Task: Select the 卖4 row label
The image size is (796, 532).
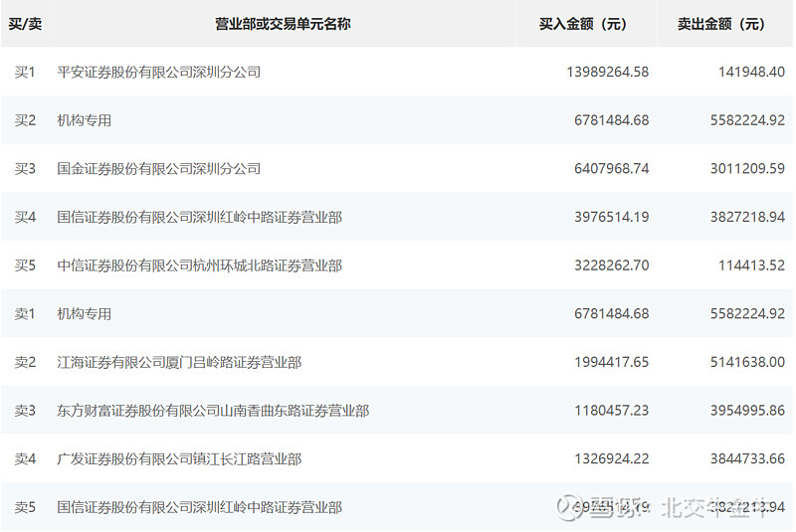Action: (x=25, y=459)
